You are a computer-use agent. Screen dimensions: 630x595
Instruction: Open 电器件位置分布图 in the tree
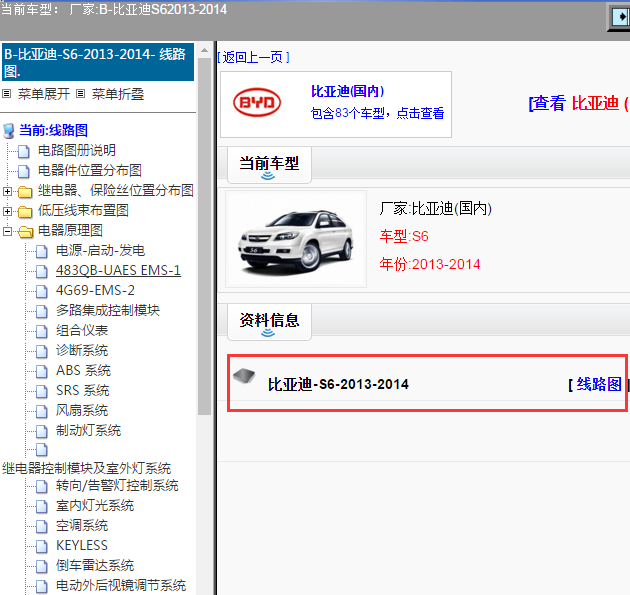click(x=90, y=171)
